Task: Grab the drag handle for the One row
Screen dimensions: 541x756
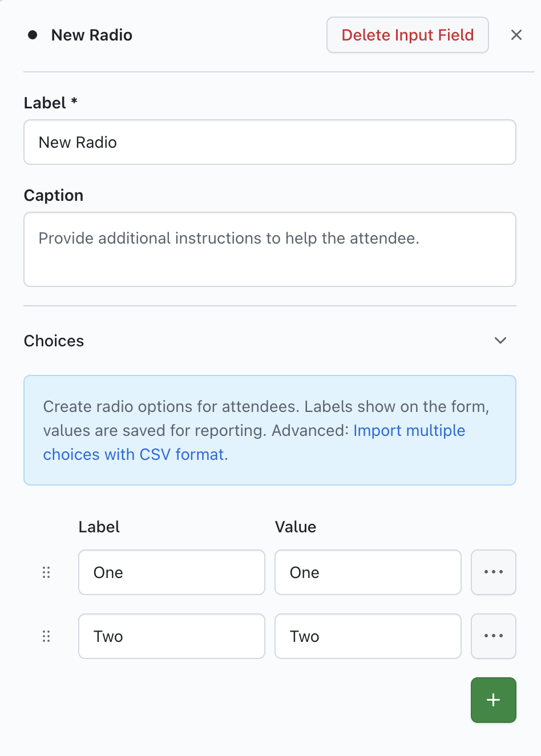Action: point(46,572)
